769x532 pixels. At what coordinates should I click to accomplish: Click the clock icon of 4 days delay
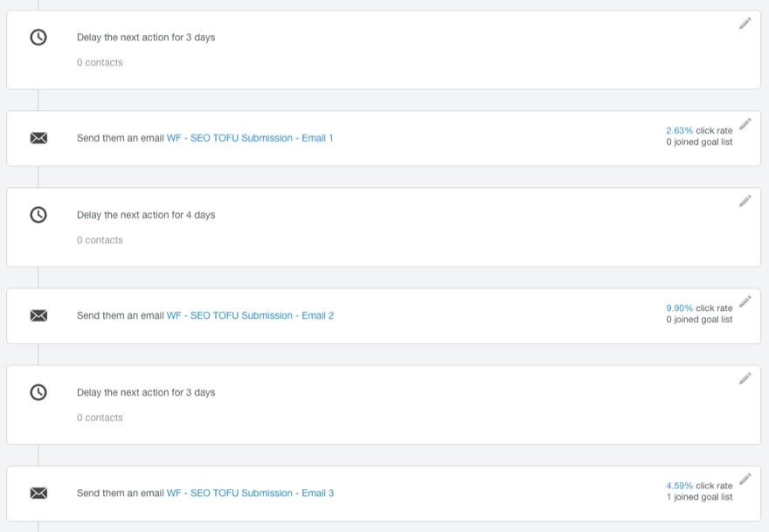[38, 215]
